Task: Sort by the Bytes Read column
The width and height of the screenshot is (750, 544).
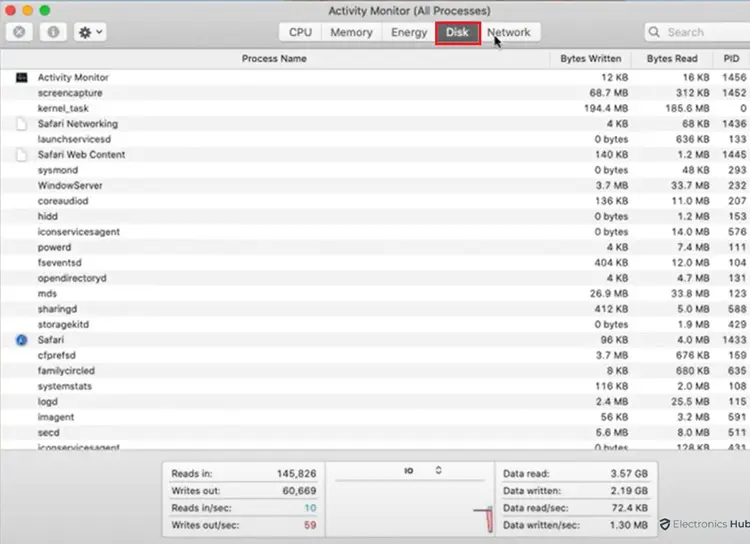Action: click(x=672, y=58)
